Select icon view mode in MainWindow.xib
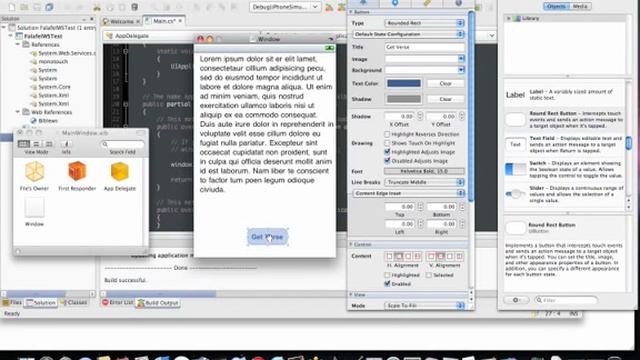 [x=24, y=144]
